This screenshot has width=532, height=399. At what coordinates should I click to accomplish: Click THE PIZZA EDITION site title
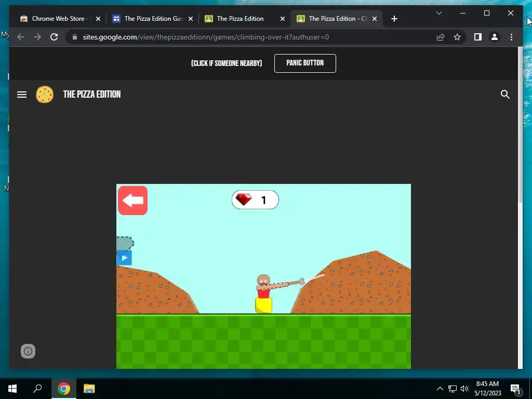coord(92,95)
